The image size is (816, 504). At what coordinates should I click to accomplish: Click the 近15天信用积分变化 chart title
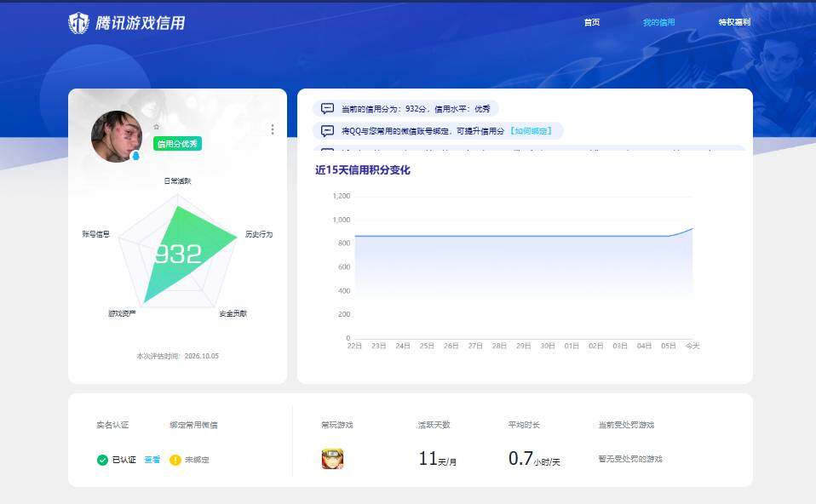(363, 170)
